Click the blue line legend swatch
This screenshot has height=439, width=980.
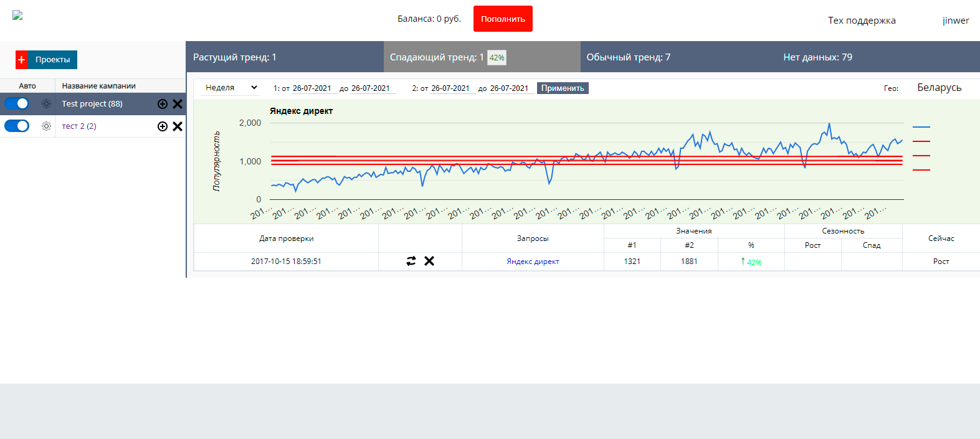pyautogui.click(x=921, y=127)
